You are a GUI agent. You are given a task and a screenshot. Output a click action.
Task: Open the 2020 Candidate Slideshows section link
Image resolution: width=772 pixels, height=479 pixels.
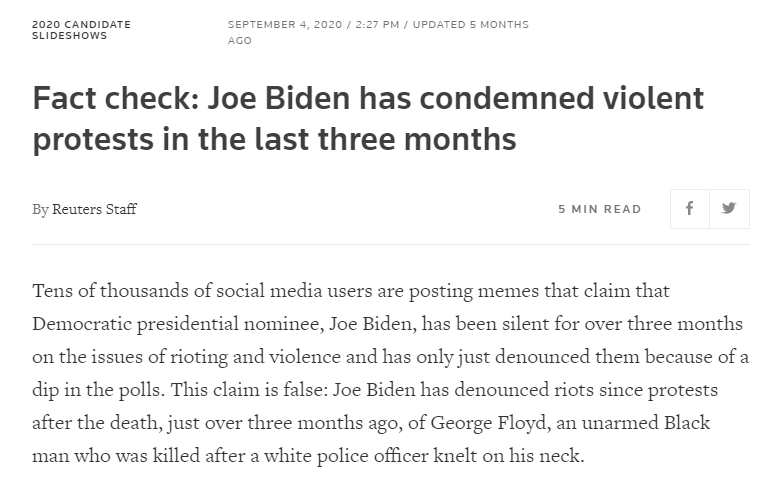(81, 30)
